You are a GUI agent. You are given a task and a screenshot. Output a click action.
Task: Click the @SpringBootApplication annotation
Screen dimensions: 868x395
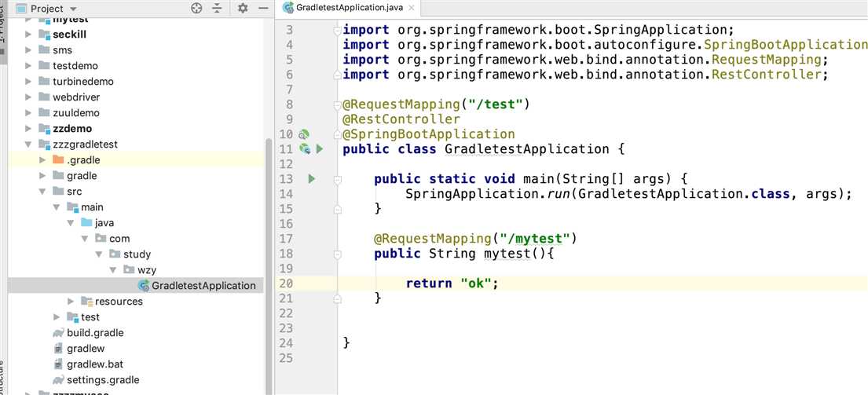click(429, 133)
